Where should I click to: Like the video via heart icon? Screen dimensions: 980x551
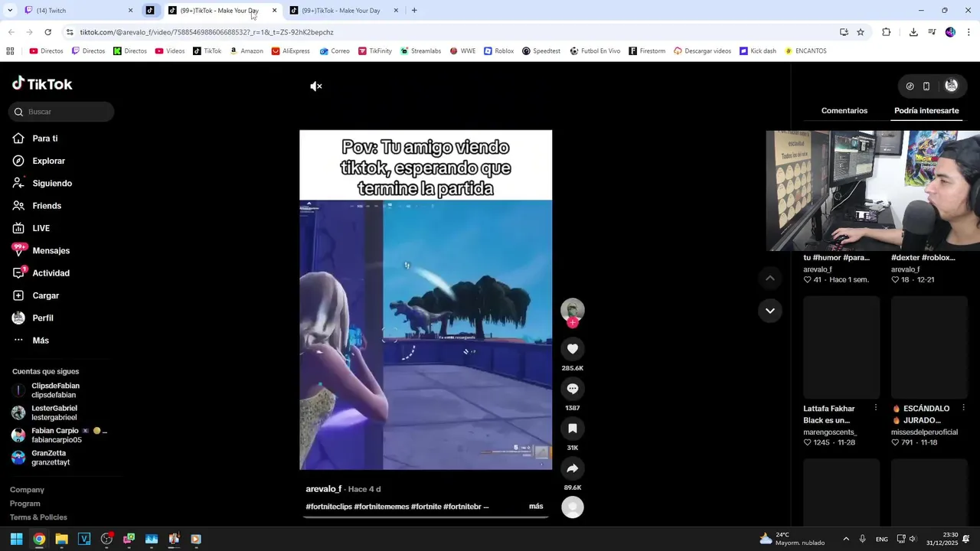pyautogui.click(x=573, y=349)
